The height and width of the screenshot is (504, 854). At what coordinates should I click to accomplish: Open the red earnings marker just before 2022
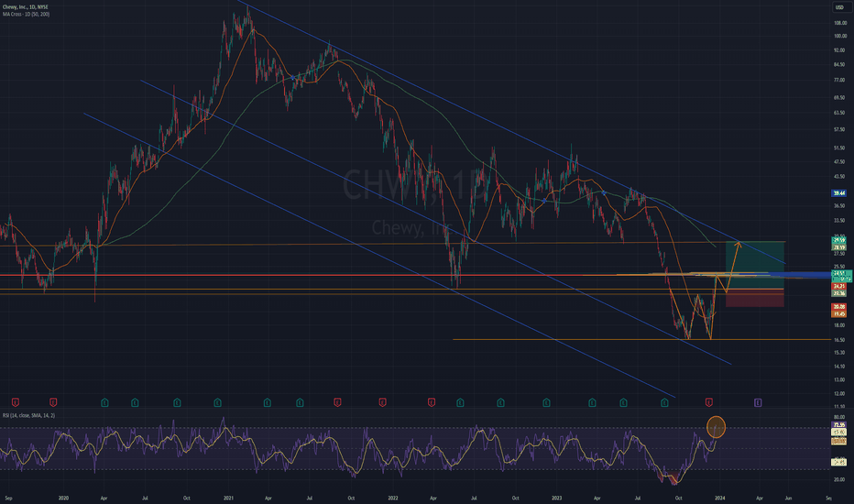click(382, 402)
